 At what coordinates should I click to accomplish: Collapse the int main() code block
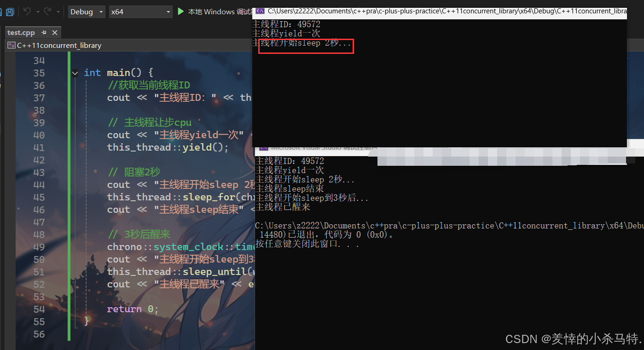tap(75, 73)
